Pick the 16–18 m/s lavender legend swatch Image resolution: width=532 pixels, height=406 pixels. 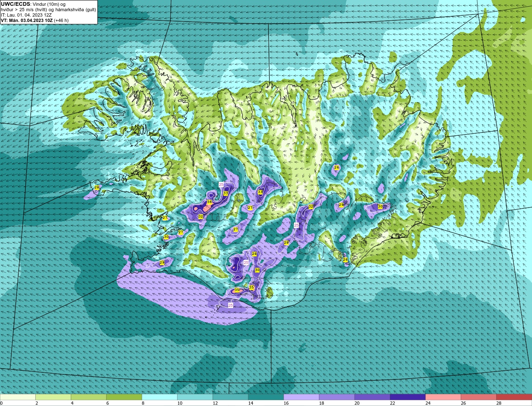tap(301, 397)
